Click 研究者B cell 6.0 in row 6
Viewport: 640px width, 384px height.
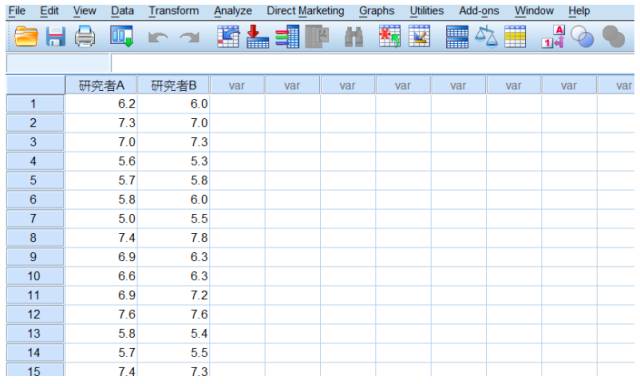pos(173,200)
